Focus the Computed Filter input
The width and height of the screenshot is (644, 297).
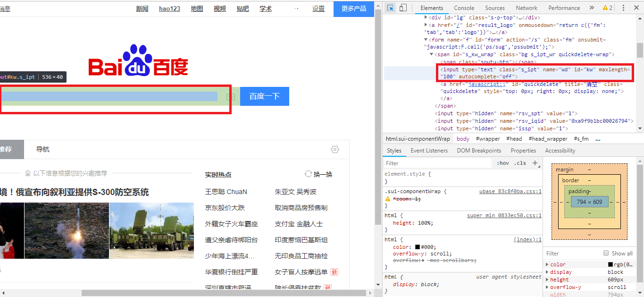[572, 253]
